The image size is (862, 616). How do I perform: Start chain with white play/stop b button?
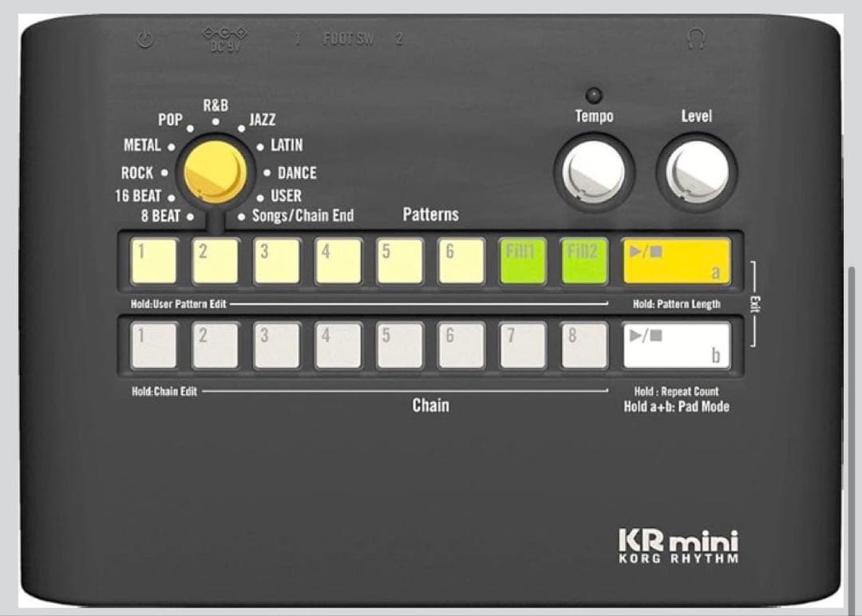tap(677, 345)
